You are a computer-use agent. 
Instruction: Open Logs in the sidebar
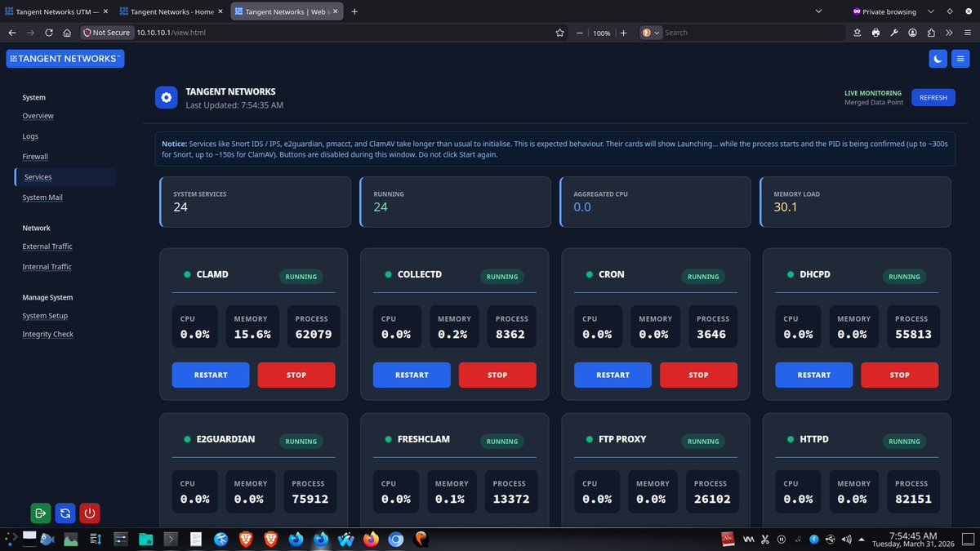coord(30,136)
